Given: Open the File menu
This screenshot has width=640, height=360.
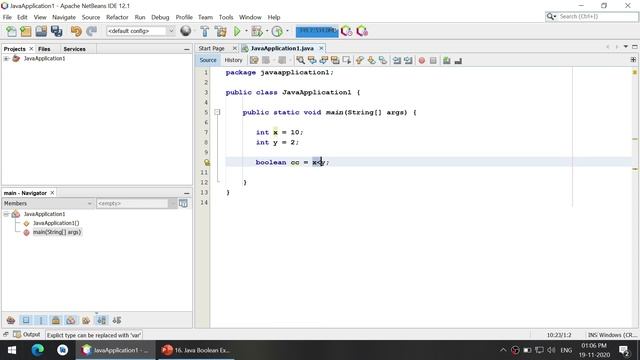Looking at the screenshot, I should tap(7, 17).
